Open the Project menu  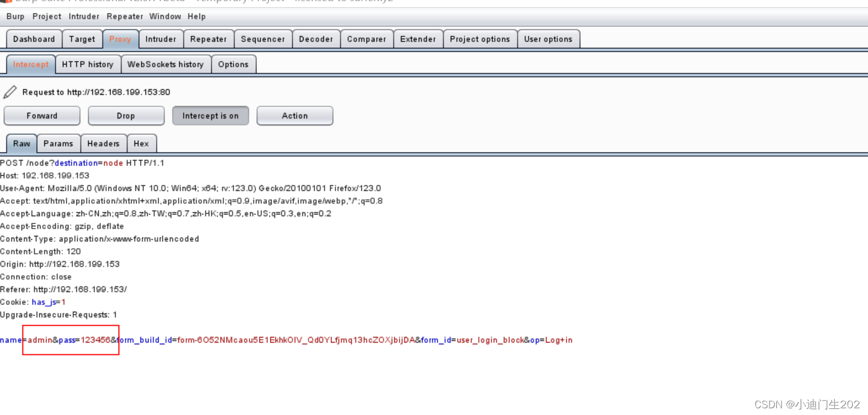coord(47,16)
